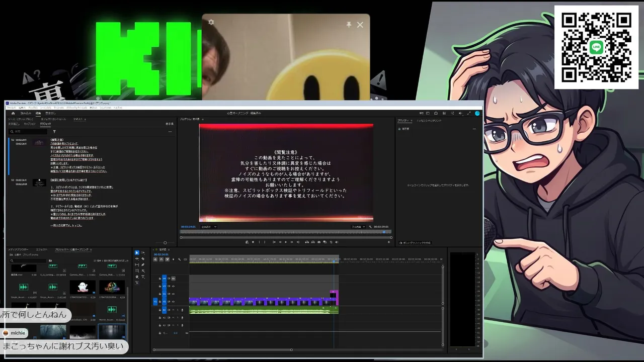Switch to the 読み込み (Import) workspace tab
The image size is (644, 362).
tap(26, 113)
